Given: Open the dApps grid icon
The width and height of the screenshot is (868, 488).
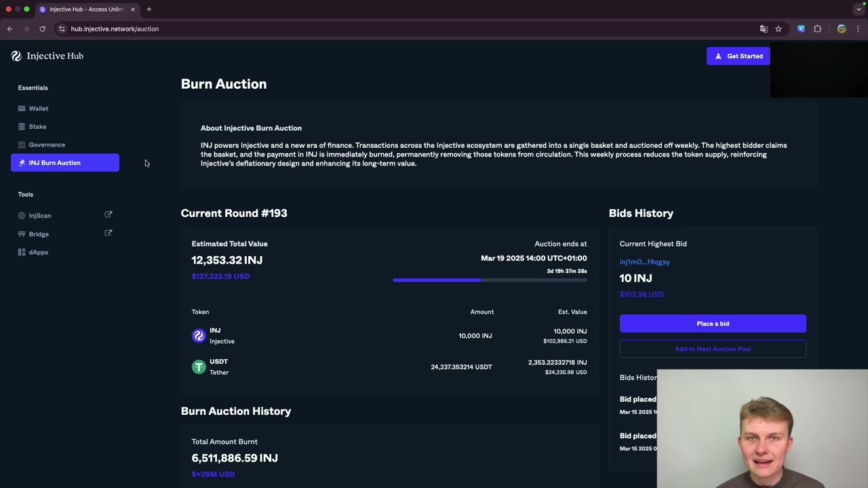Looking at the screenshot, I should (x=22, y=252).
